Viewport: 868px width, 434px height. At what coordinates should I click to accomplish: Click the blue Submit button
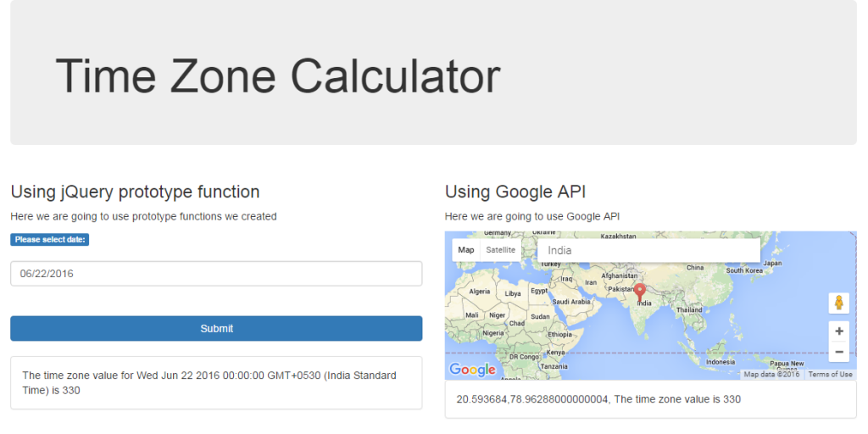216,328
